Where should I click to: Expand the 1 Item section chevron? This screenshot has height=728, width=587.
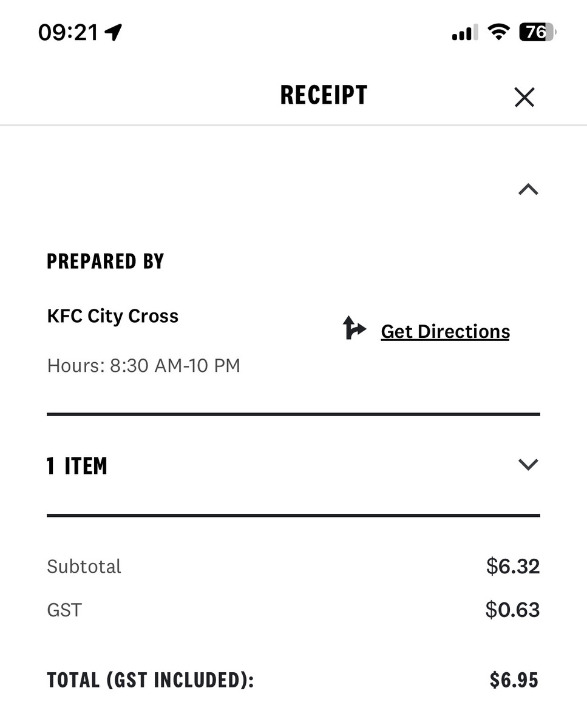point(528,465)
